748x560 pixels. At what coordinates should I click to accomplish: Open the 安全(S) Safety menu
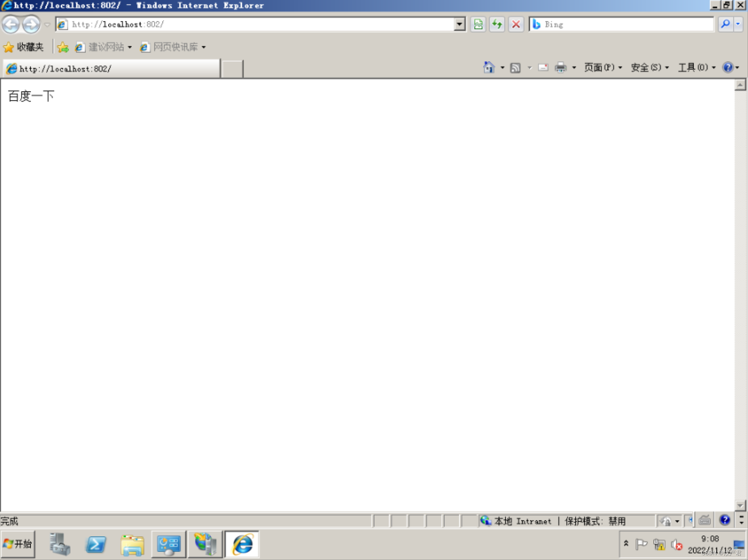(x=650, y=67)
